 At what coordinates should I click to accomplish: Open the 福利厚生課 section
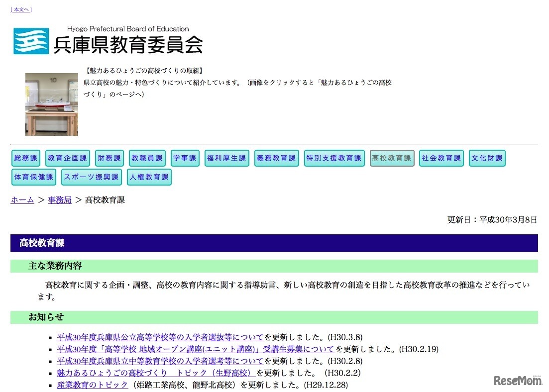click(226, 158)
